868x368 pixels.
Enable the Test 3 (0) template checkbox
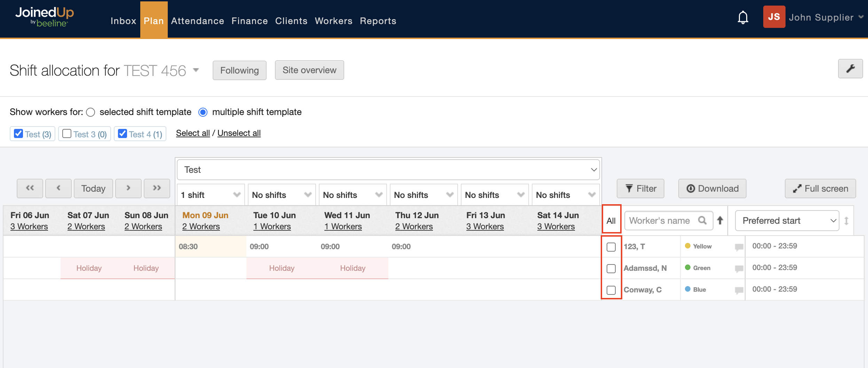point(67,134)
